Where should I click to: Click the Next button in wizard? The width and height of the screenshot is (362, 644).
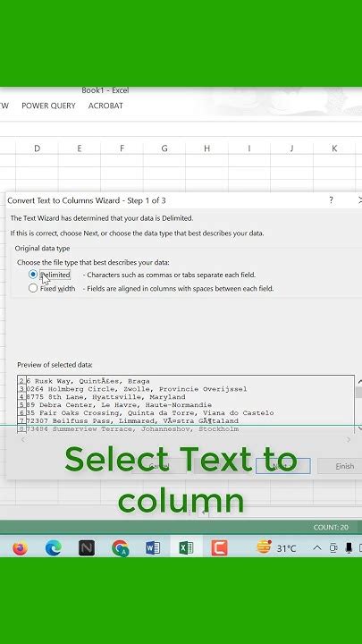282,466
